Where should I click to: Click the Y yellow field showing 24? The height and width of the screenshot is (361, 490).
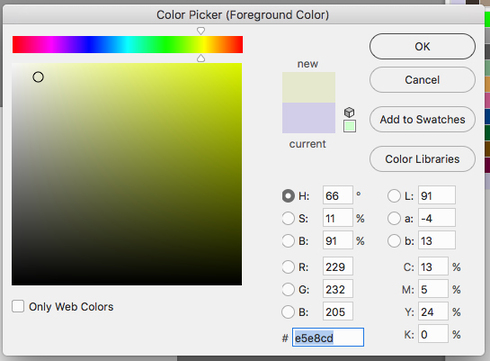point(433,312)
